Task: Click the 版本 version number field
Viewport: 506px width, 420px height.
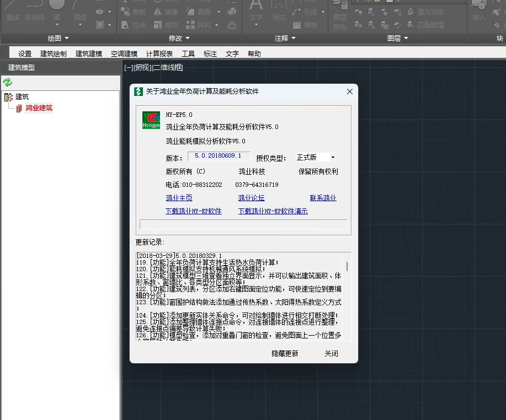Action: (219, 156)
